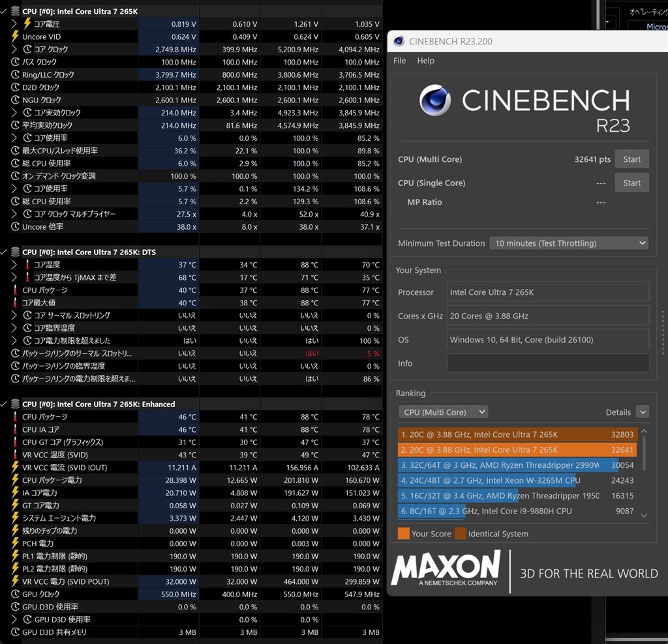Open the File menu in Cinebench
The image size is (668, 644).
399,61
